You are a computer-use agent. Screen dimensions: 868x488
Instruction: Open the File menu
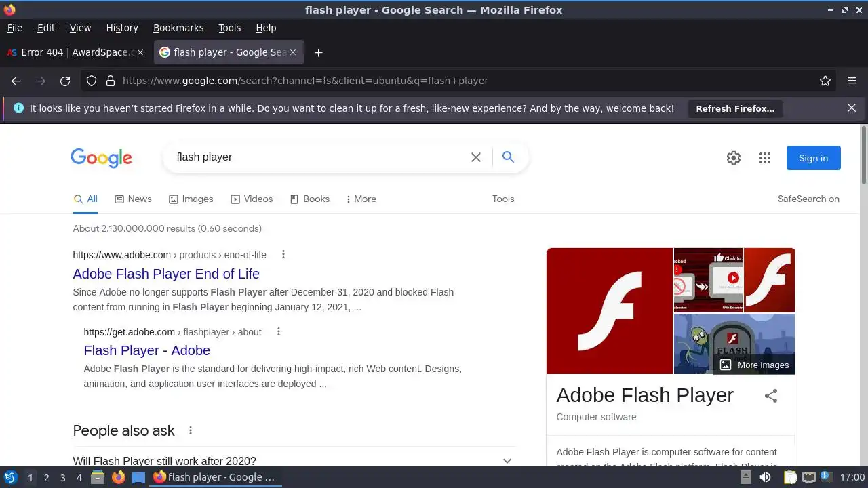[x=15, y=28]
